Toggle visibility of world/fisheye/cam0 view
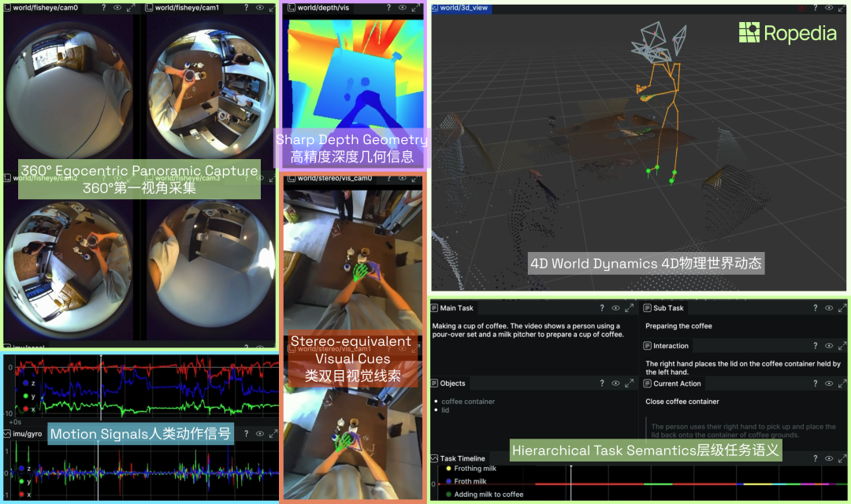Image resolution: width=851 pixels, height=504 pixels. (117, 8)
